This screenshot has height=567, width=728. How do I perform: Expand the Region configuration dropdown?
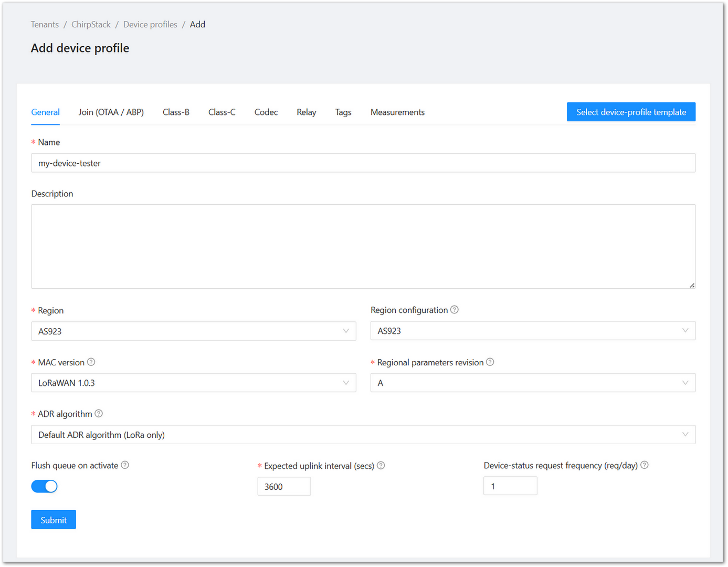pos(533,330)
